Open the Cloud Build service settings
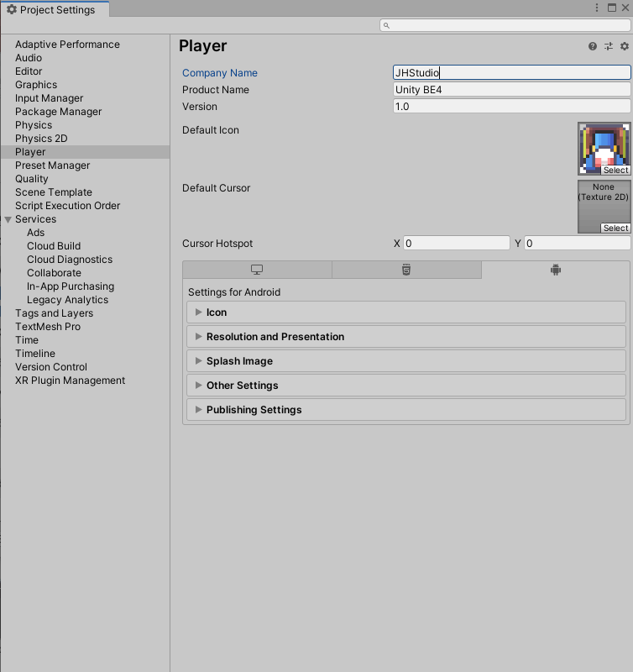Viewport: 633px width, 672px height. pos(54,246)
